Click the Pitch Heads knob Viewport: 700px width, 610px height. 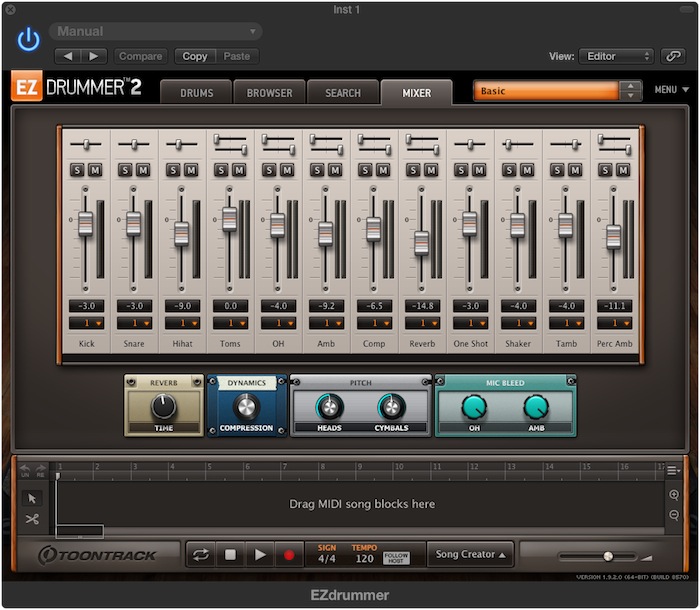click(329, 407)
